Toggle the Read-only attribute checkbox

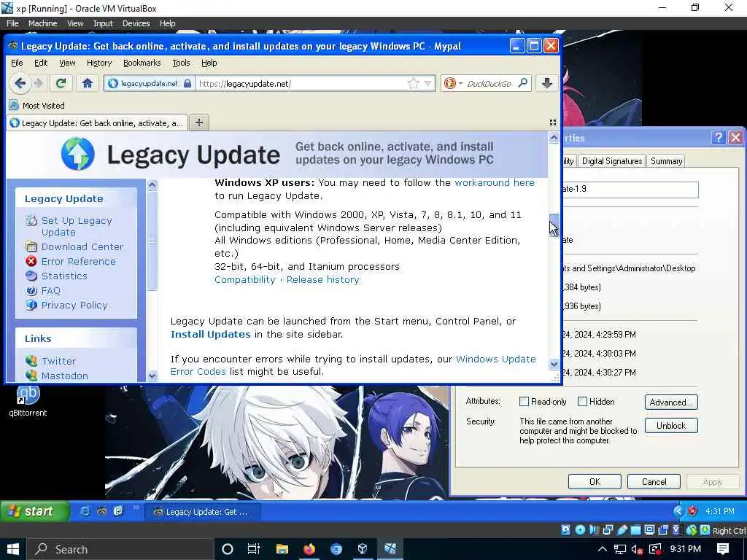(524, 402)
